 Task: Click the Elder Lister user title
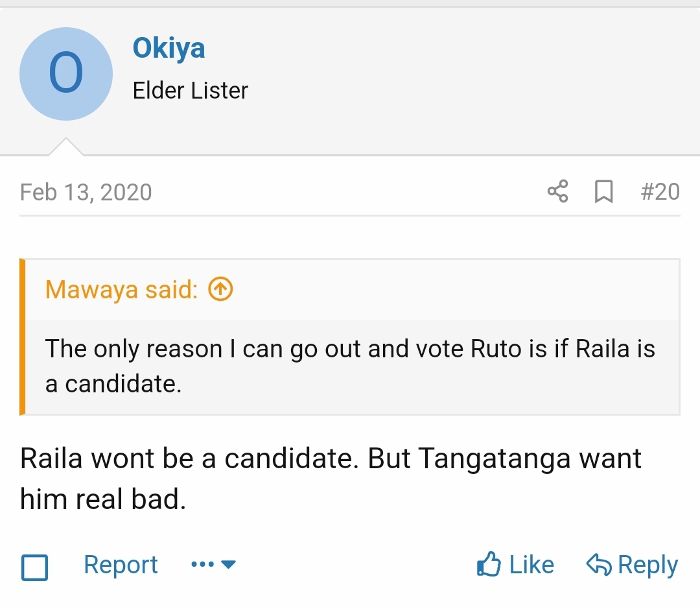tap(190, 91)
